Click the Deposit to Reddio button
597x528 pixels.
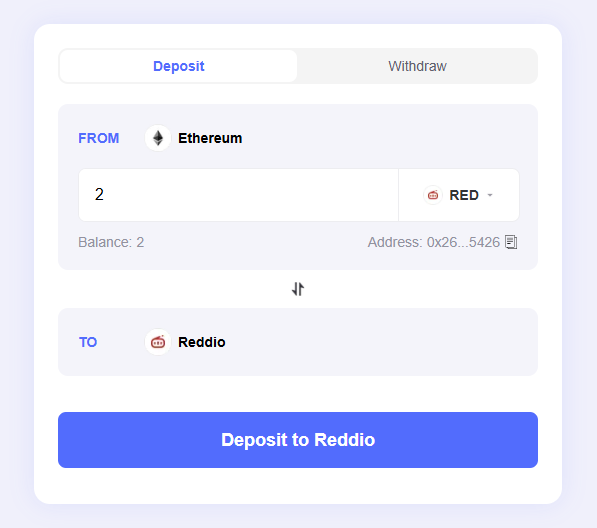click(x=298, y=440)
